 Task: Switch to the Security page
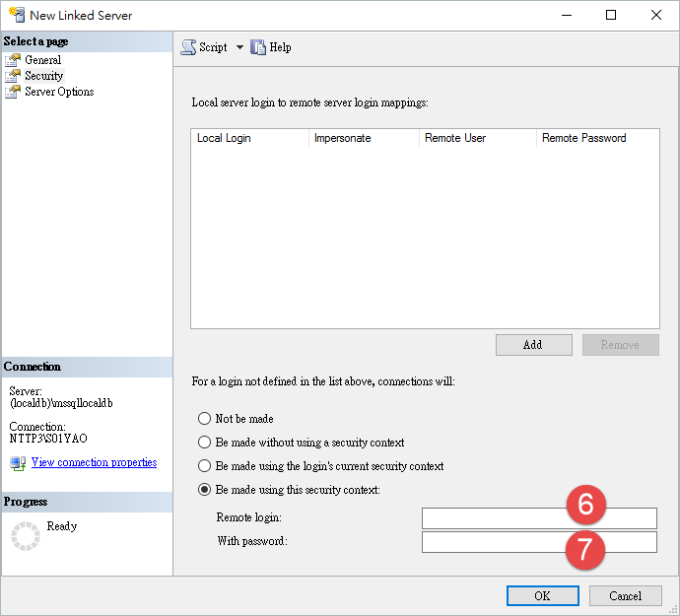click(x=43, y=76)
